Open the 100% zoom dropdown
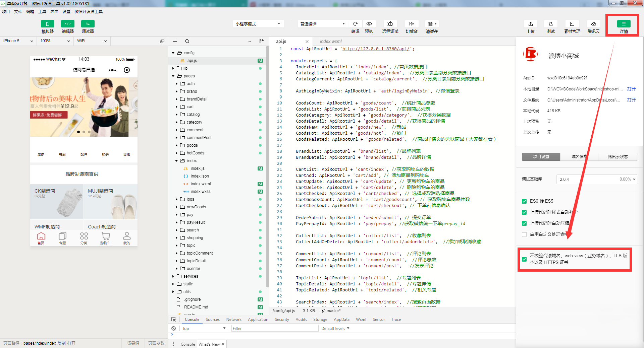The height and width of the screenshot is (348, 644). coord(55,41)
